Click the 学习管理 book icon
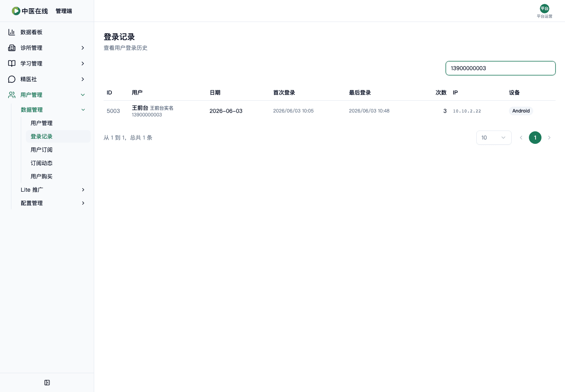This screenshot has height=392, width=565. [12, 64]
